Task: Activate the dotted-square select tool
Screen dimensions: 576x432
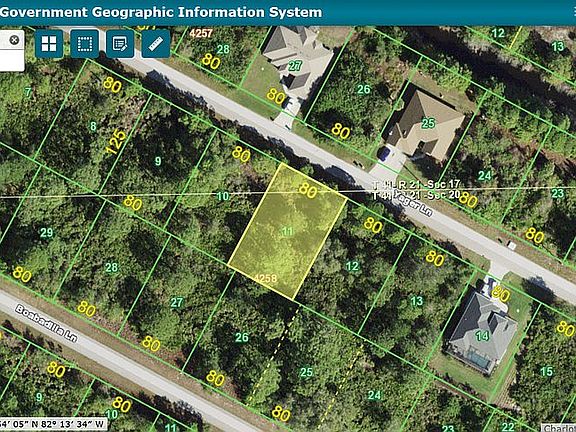Action: [x=85, y=44]
